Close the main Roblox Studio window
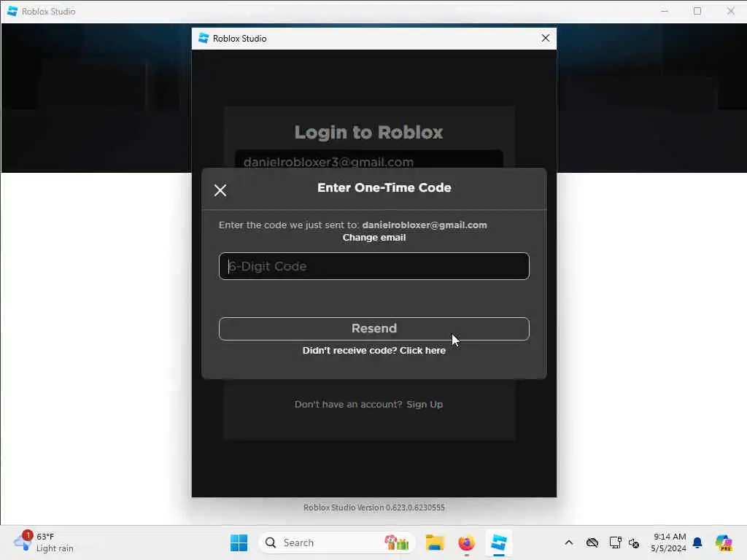This screenshot has height=560, width=747. [x=730, y=11]
